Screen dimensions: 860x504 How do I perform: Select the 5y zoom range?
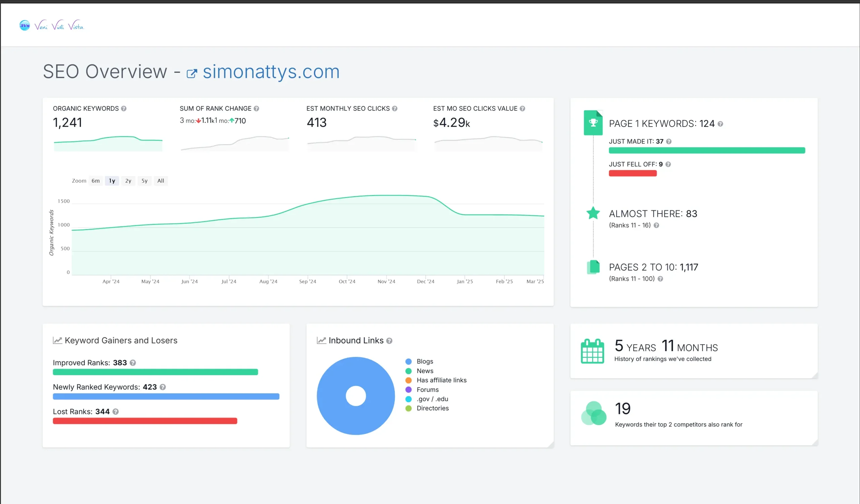pyautogui.click(x=144, y=181)
